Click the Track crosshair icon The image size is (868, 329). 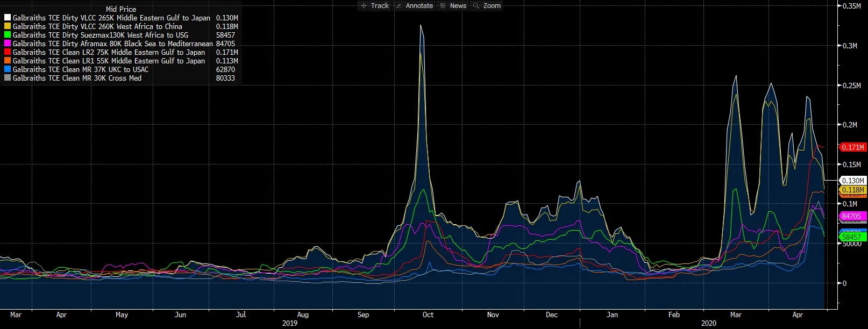[364, 5]
